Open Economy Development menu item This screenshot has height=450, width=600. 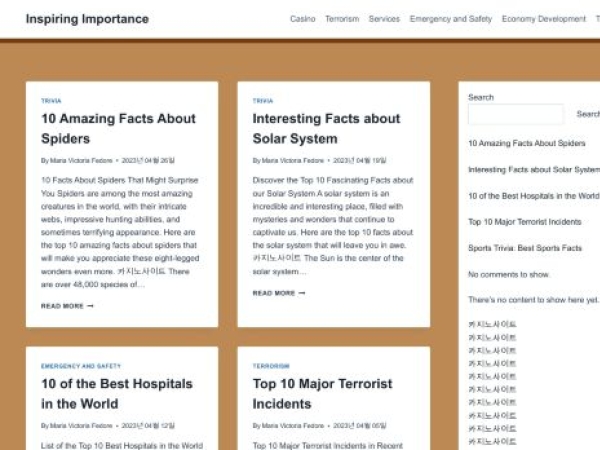544,19
